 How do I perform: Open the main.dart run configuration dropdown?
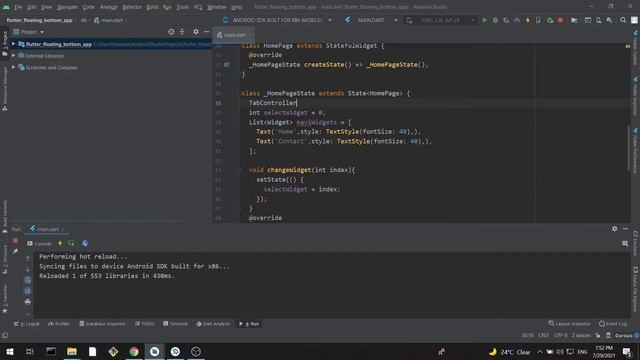coord(371,20)
